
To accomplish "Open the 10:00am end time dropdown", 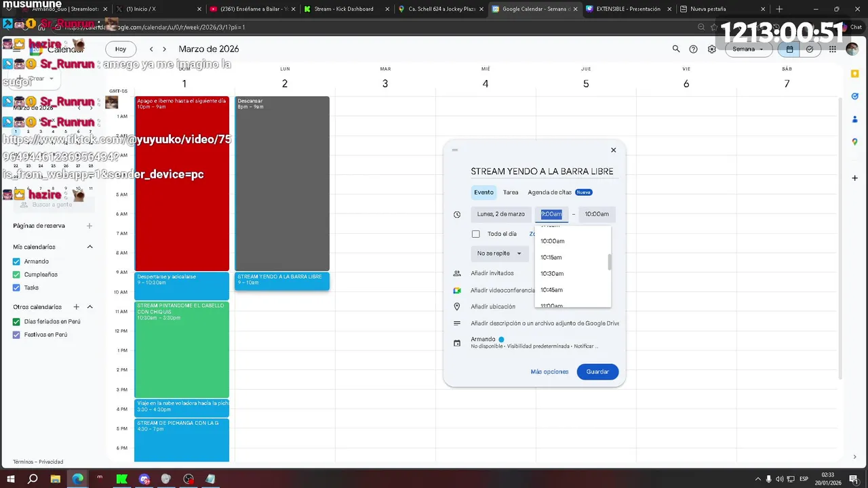I will tap(597, 214).
